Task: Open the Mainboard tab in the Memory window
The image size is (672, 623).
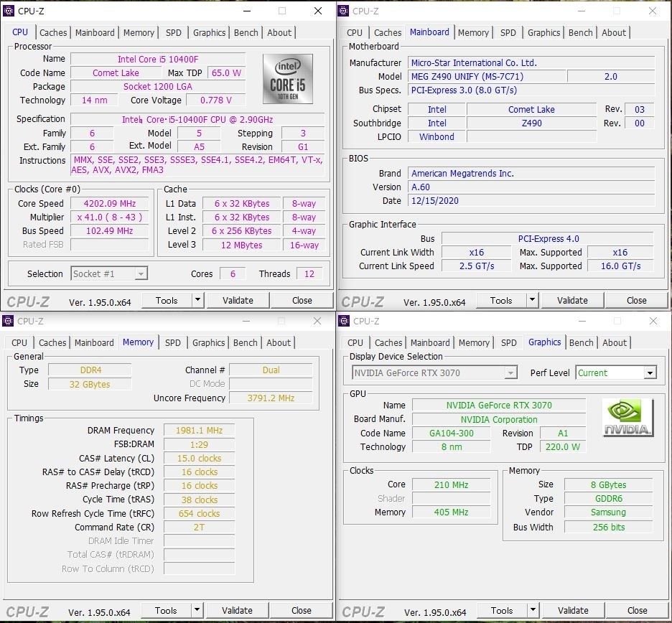Action: [94, 343]
